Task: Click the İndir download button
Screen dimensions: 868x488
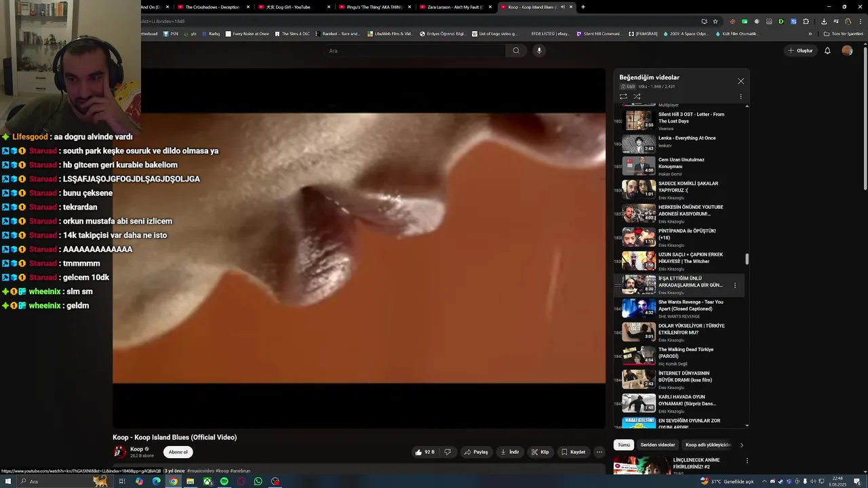Action: [x=509, y=452]
